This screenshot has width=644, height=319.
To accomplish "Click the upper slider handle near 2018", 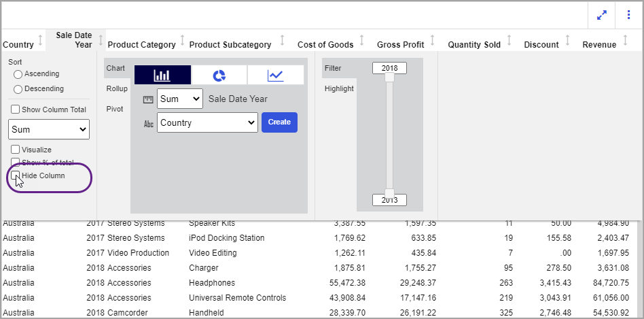I will [x=389, y=78].
